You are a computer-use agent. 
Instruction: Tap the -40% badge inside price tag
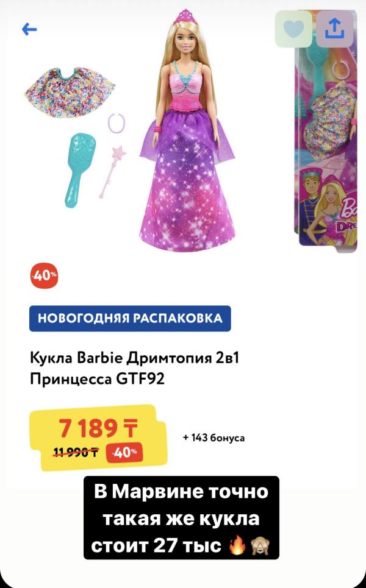[125, 452]
